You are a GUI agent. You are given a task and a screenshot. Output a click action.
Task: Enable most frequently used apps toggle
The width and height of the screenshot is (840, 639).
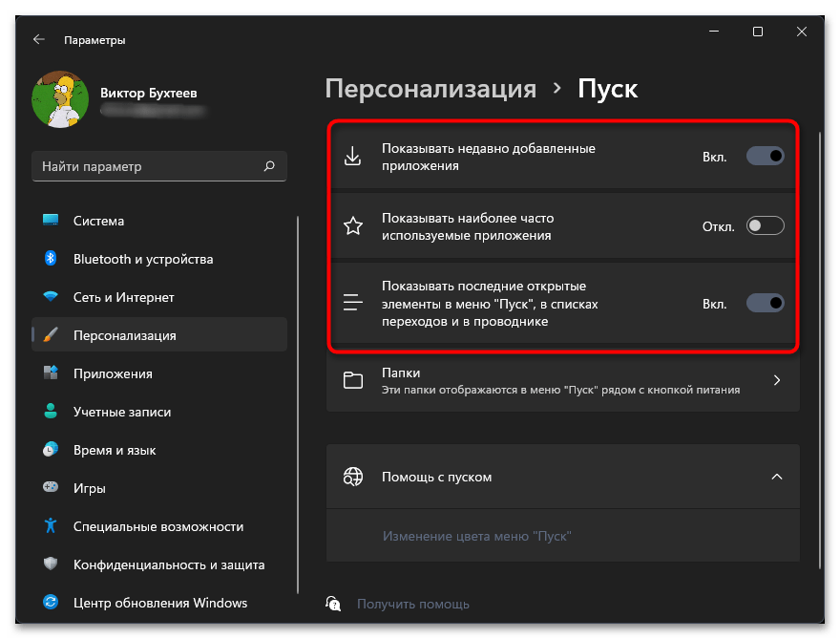point(765,226)
